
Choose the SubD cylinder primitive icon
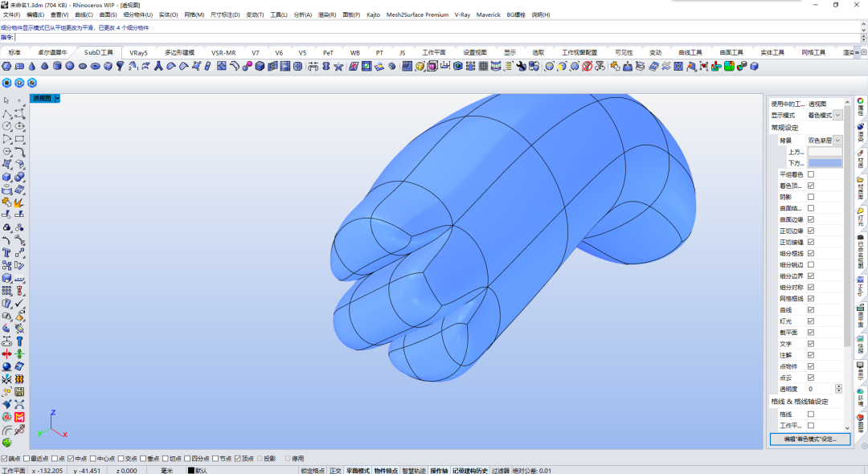[57, 67]
